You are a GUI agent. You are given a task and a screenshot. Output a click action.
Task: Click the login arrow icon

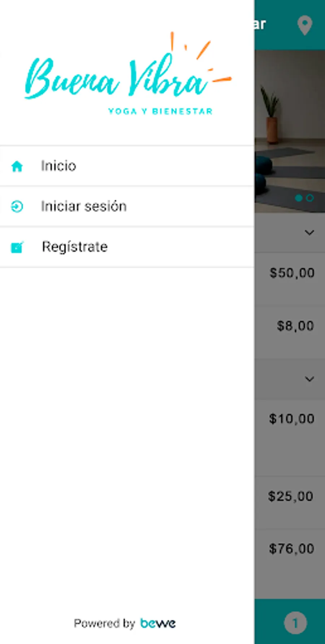(17, 207)
